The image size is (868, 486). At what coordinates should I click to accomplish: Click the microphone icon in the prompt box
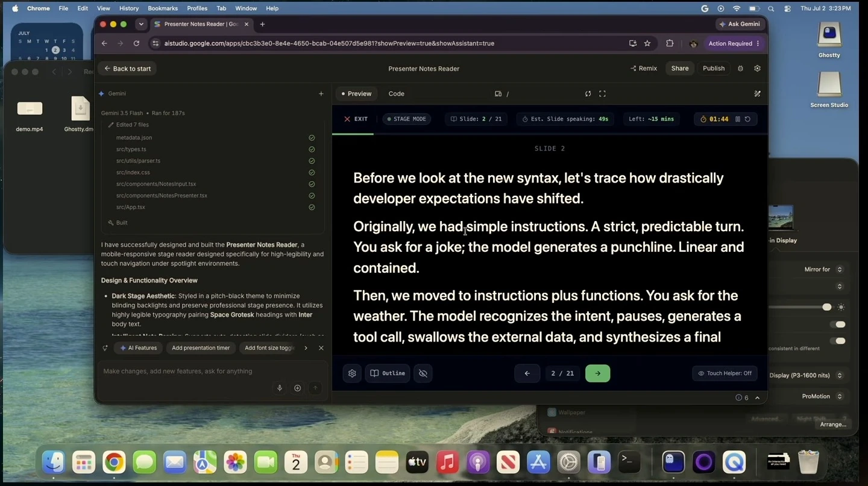280,388
